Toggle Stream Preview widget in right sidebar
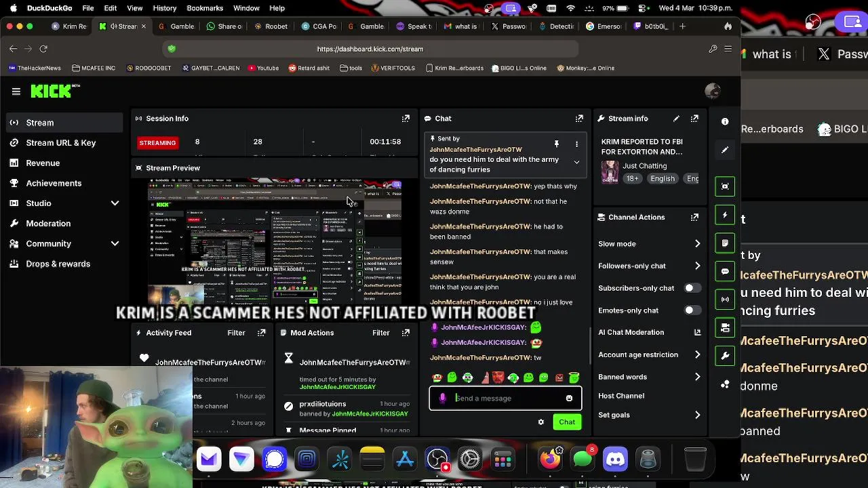Image resolution: width=868 pixels, height=488 pixels. (x=725, y=186)
